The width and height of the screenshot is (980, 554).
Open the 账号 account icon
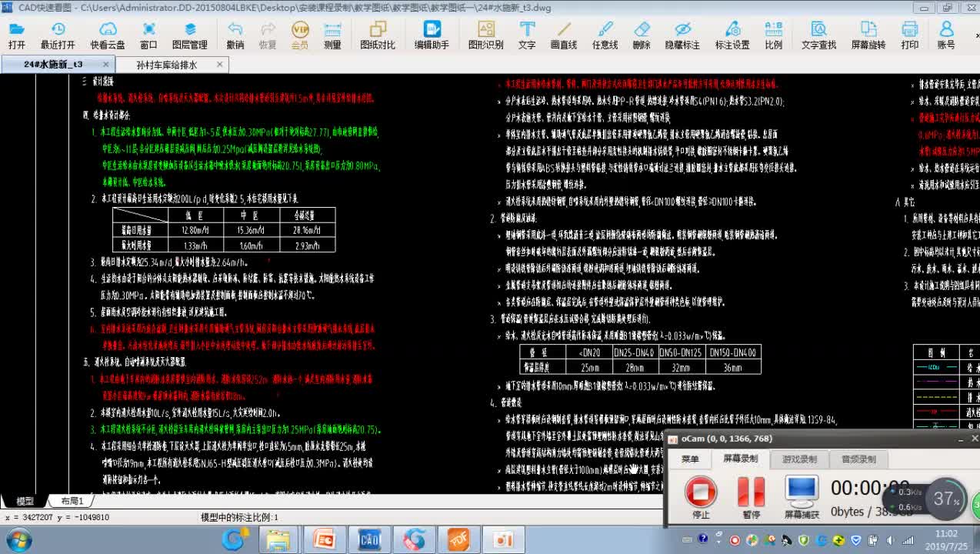[946, 35]
